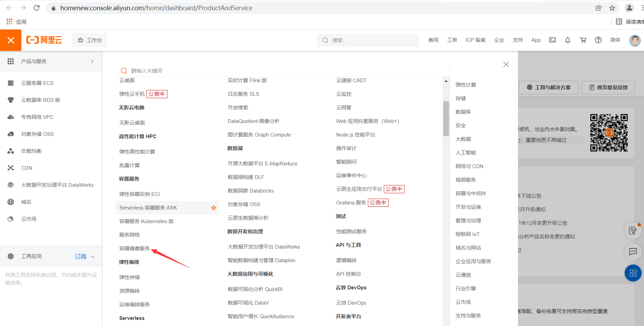The image size is (644, 326).
Task: Open ICP 备案 menu item
Action: pyautogui.click(x=476, y=40)
